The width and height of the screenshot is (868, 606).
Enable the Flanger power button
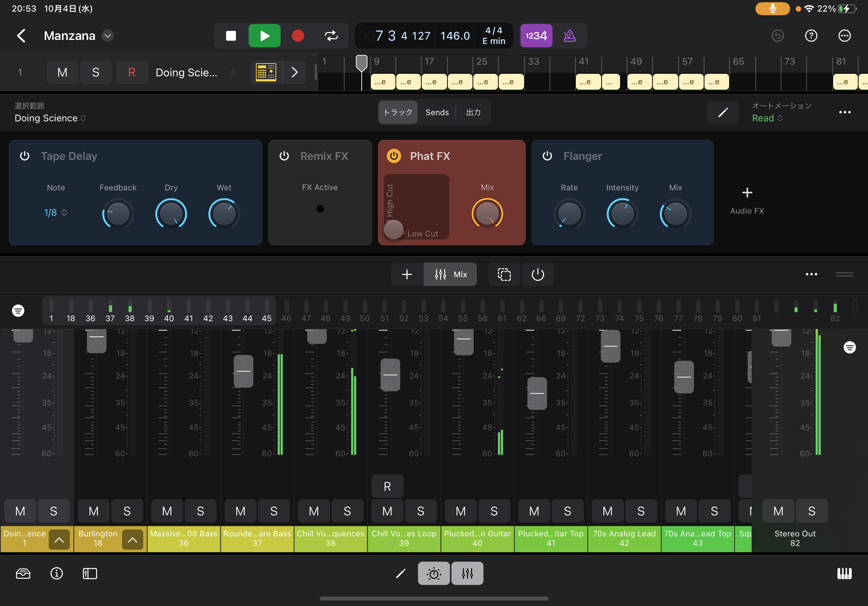(547, 156)
